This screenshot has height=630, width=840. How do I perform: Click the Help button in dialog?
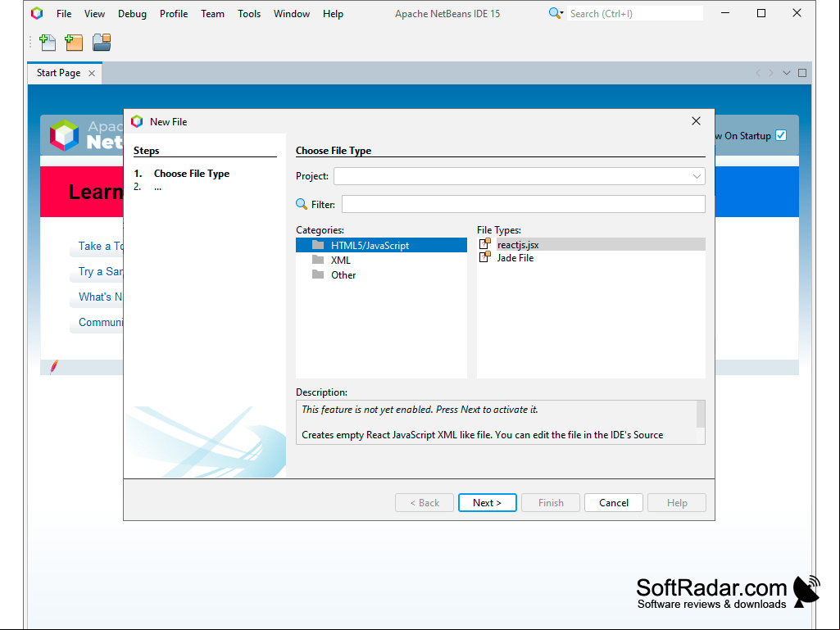coord(677,502)
